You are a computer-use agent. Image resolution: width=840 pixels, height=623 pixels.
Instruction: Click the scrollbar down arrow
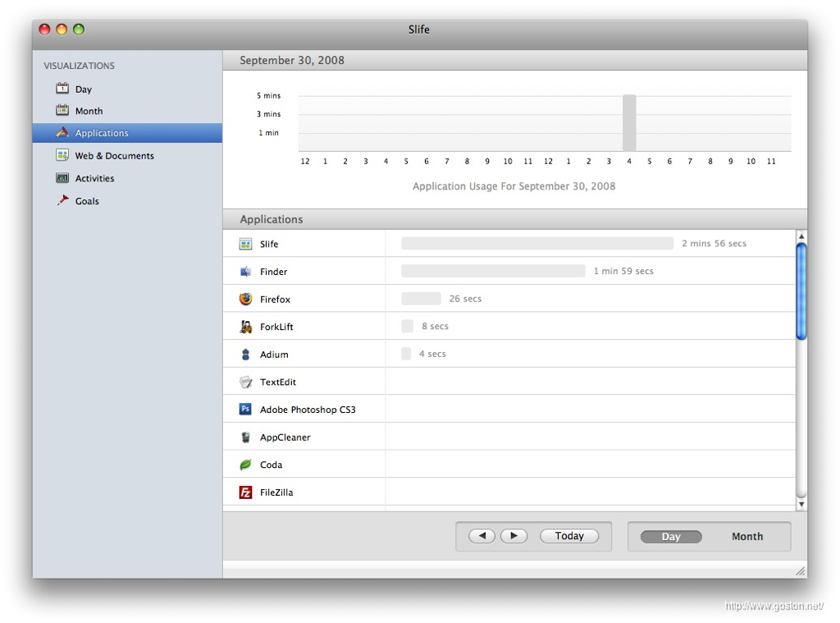(801, 504)
